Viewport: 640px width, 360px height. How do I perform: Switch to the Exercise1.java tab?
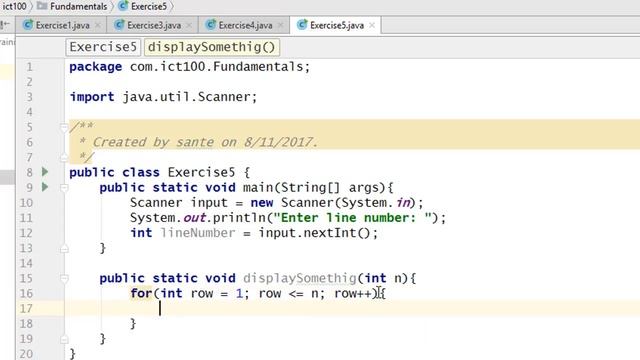[61, 25]
